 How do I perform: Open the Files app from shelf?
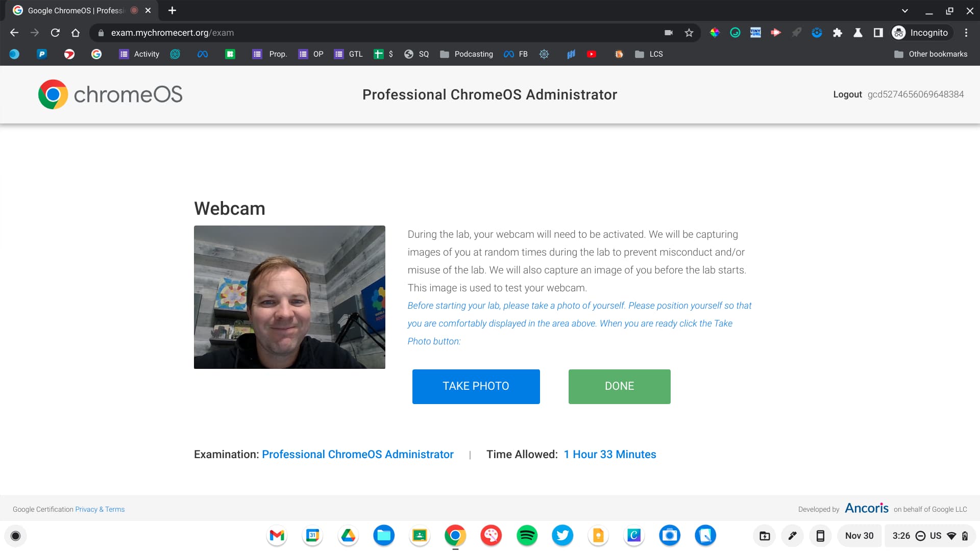click(384, 536)
